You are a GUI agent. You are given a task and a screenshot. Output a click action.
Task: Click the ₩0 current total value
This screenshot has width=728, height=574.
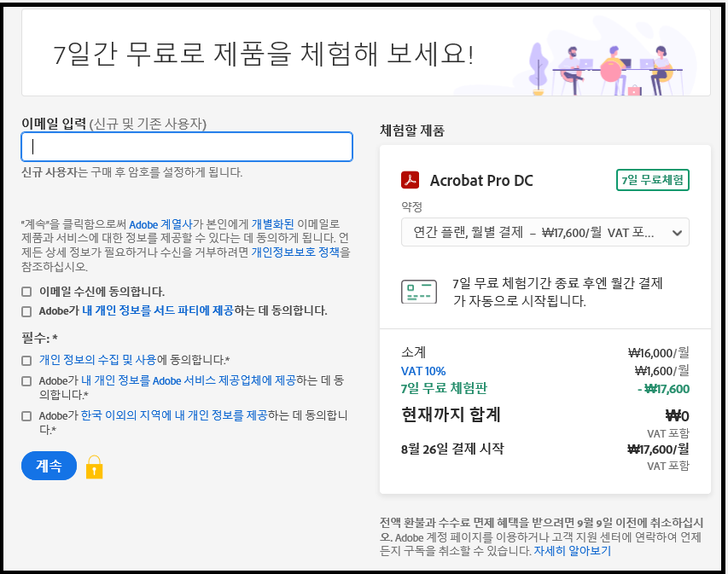tap(678, 415)
